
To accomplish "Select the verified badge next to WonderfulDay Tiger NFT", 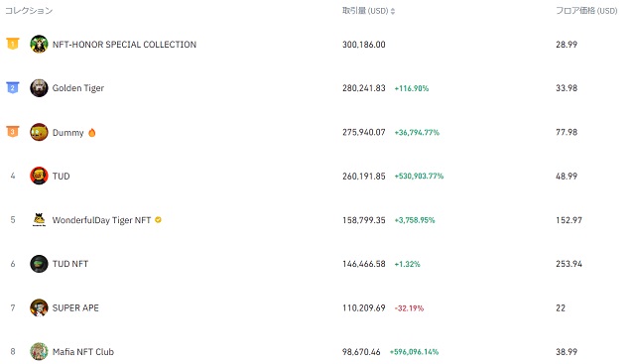I will (x=159, y=220).
